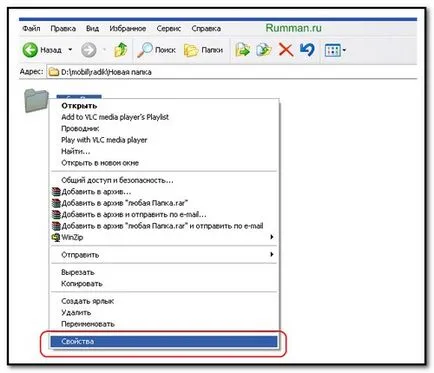434x373 pixels.
Task: Click the address bar path field
Action: (x=232, y=72)
